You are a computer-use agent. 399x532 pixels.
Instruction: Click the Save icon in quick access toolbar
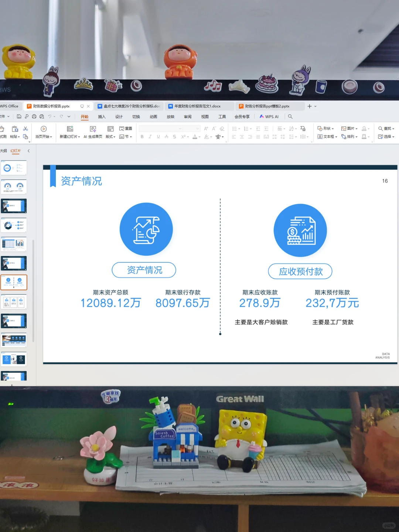coord(19,116)
